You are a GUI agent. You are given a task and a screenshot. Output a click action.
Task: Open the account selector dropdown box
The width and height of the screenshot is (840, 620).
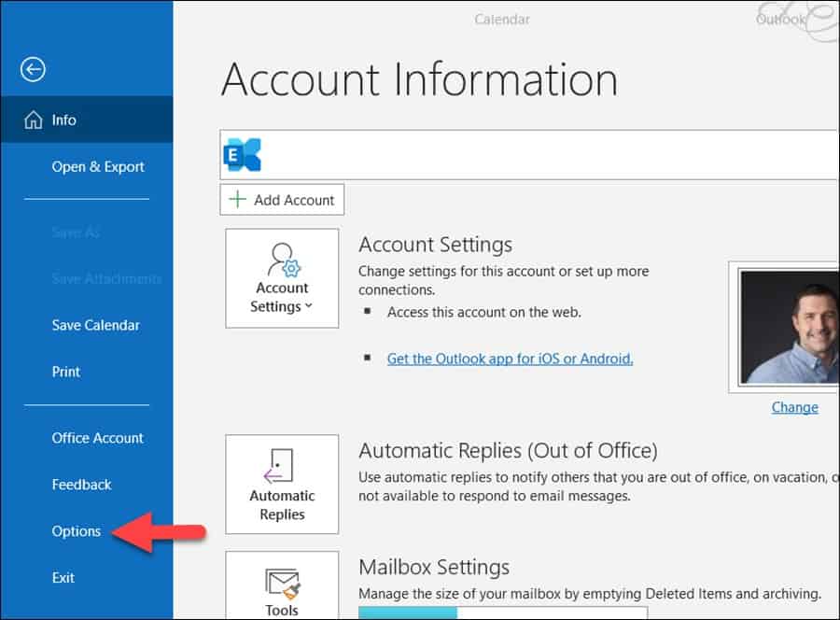529,154
